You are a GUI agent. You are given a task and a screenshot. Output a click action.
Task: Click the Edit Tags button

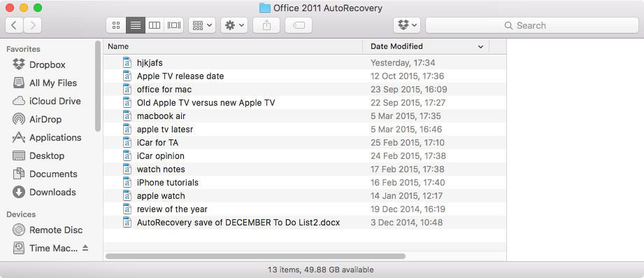299,25
